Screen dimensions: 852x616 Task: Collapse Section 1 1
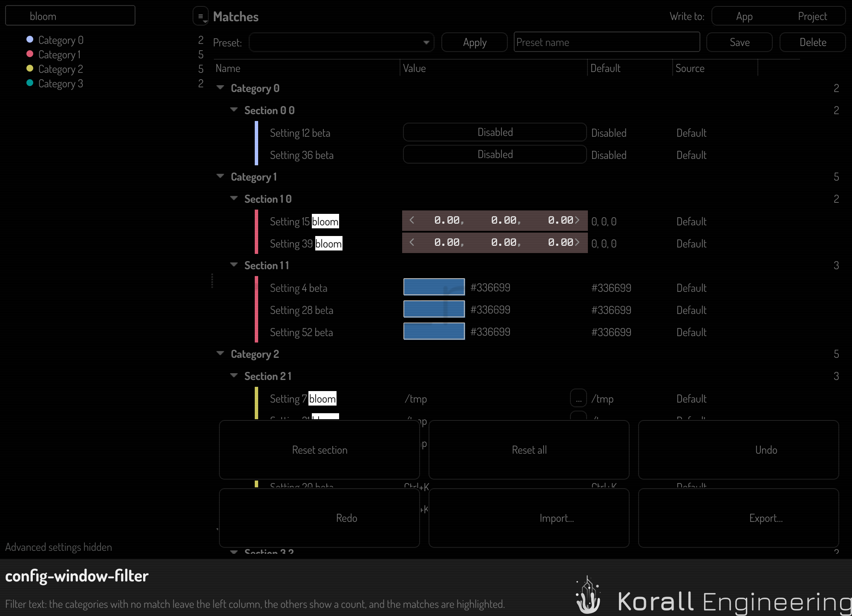click(x=234, y=265)
